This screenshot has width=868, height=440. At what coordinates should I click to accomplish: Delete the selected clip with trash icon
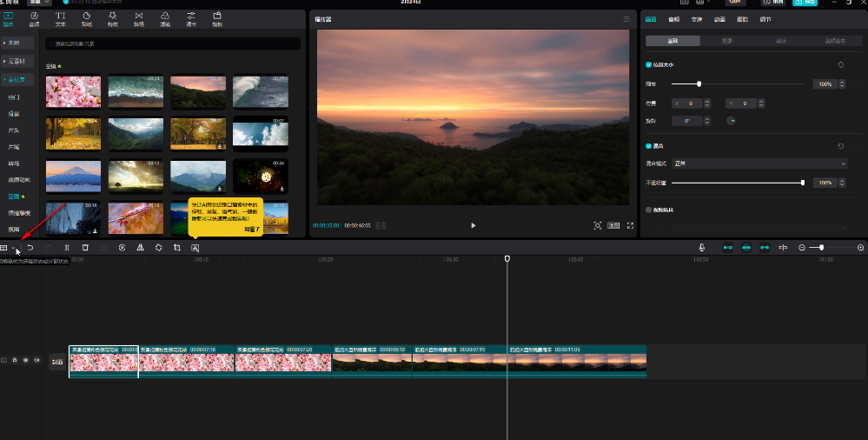[85, 248]
